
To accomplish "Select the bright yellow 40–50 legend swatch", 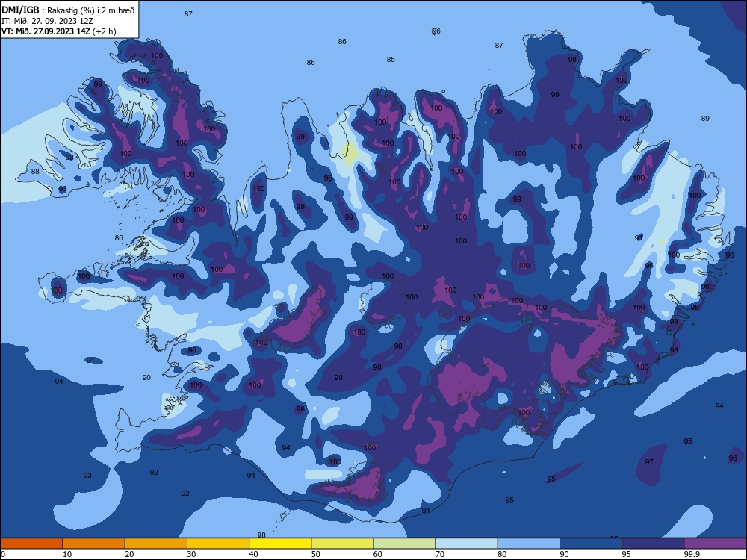I will click(x=280, y=544).
